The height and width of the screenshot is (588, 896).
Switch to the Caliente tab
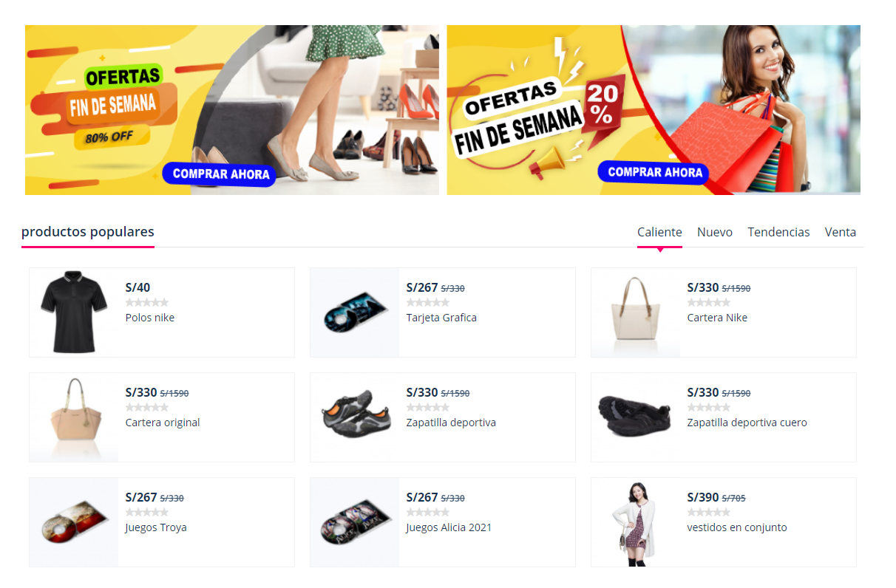click(x=659, y=232)
